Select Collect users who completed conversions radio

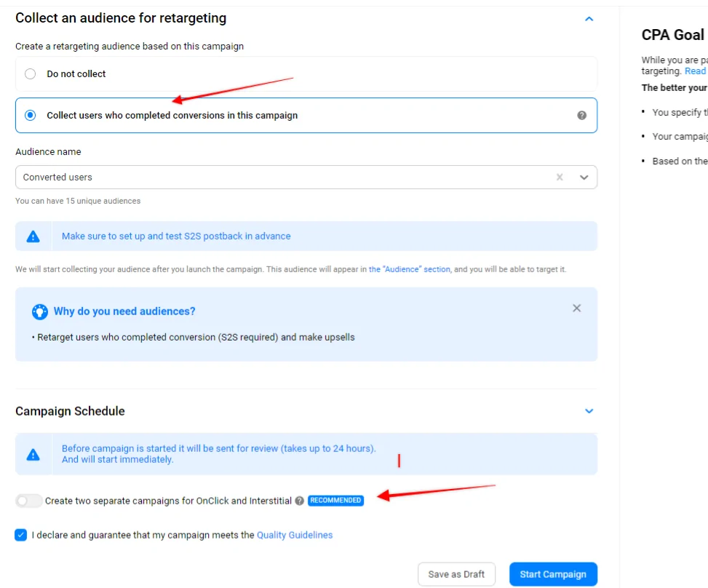tap(30, 115)
